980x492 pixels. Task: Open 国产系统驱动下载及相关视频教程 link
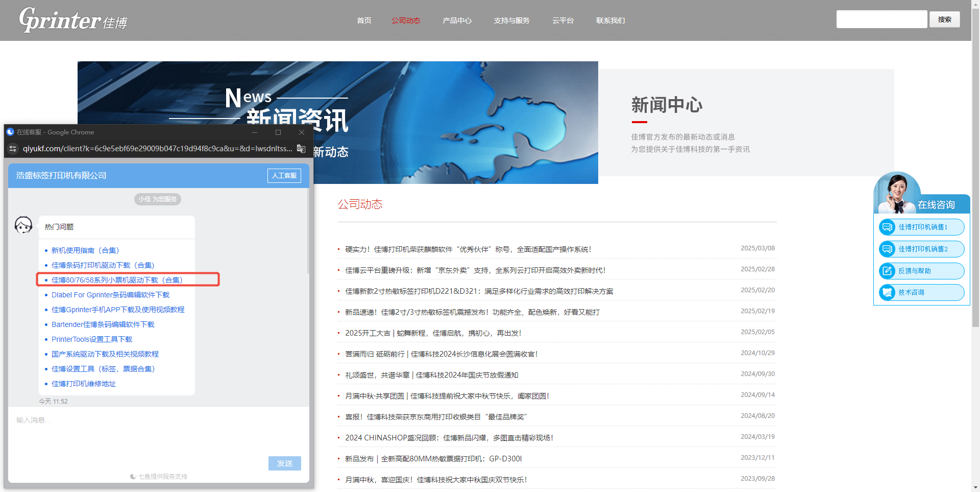pyautogui.click(x=105, y=354)
